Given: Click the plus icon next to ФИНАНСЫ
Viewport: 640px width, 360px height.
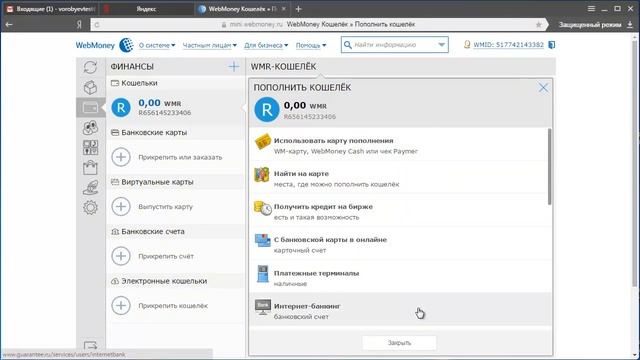Looking at the screenshot, I should (x=234, y=66).
